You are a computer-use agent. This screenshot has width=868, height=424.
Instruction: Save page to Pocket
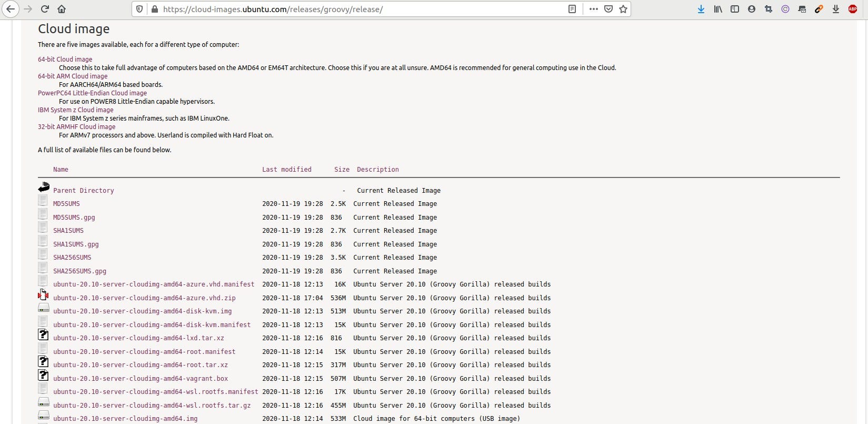pyautogui.click(x=608, y=9)
